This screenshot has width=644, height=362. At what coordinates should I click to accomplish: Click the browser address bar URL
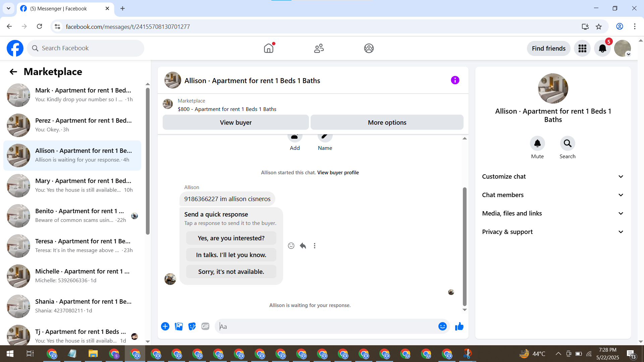point(128,26)
